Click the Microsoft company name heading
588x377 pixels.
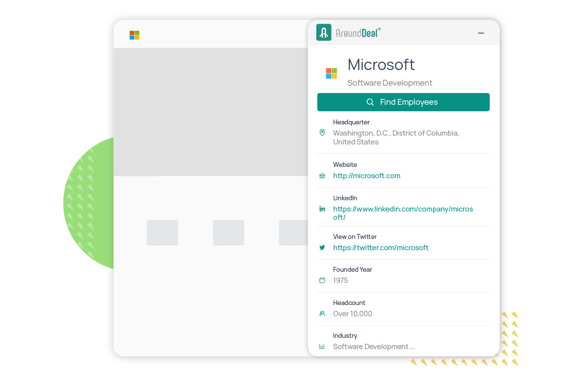(381, 65)
